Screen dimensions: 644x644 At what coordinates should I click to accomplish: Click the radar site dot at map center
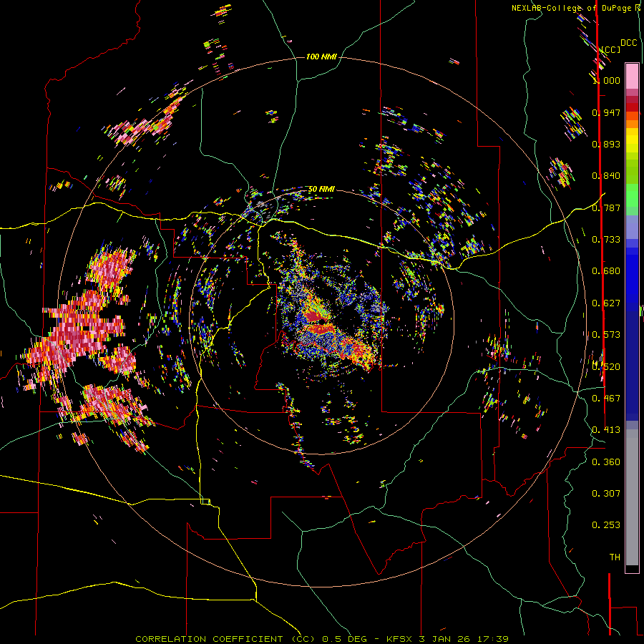click(323, 322)
